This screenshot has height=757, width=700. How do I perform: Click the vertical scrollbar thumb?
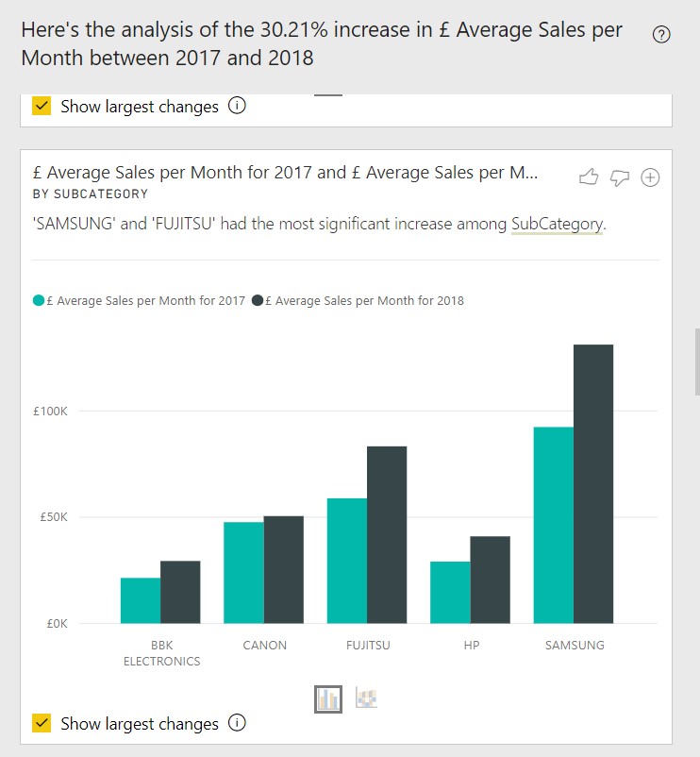697,362
